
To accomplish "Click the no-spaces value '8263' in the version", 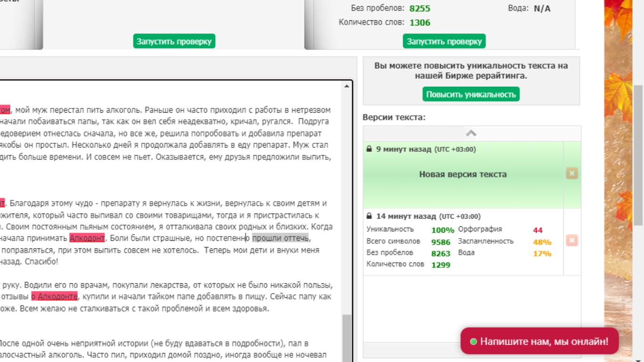I will pos(441,254).
